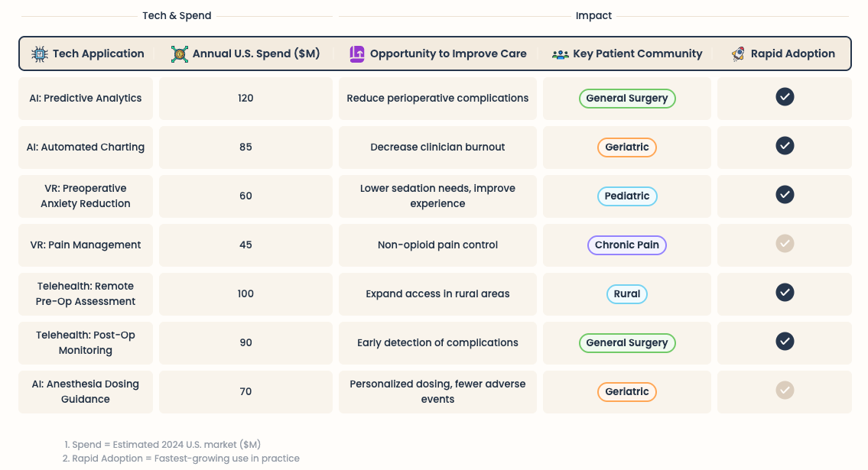Click the purple Opportunity to Improve Care icon
Screen dimensions: 868x470
point(357,54)
